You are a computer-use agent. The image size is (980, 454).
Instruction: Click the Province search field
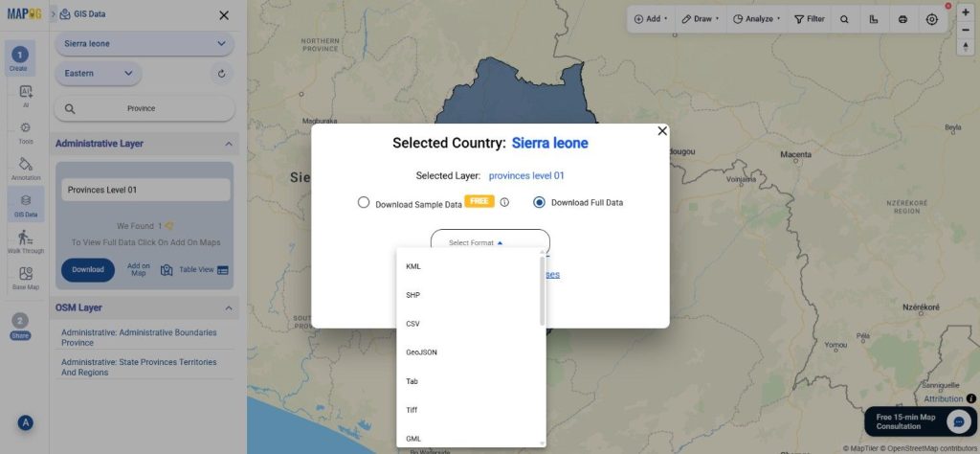[145, 109]
